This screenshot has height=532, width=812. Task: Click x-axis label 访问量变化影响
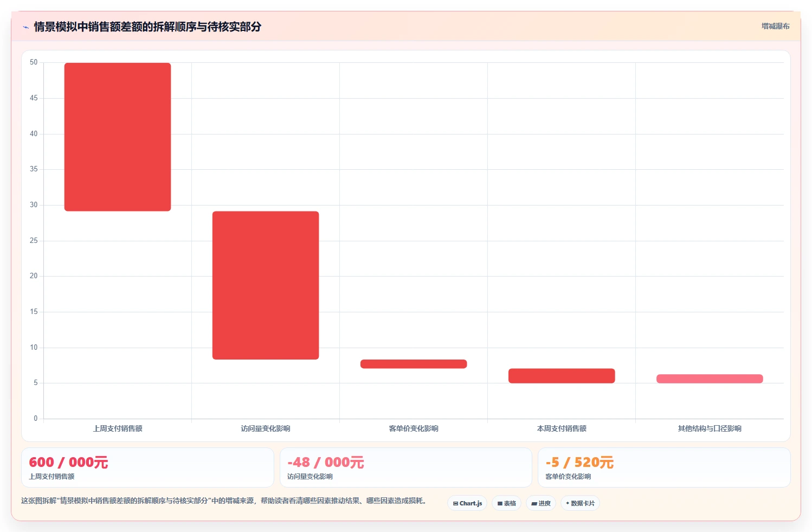point(266,428)
